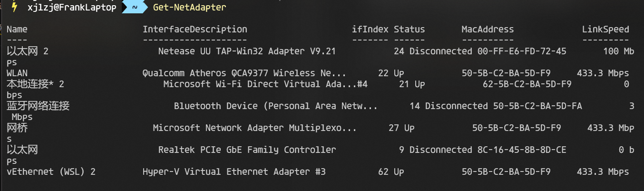The width and height of the screenshot is (644, 191).
Task: Click the Status column header
Action: (409, 30)
